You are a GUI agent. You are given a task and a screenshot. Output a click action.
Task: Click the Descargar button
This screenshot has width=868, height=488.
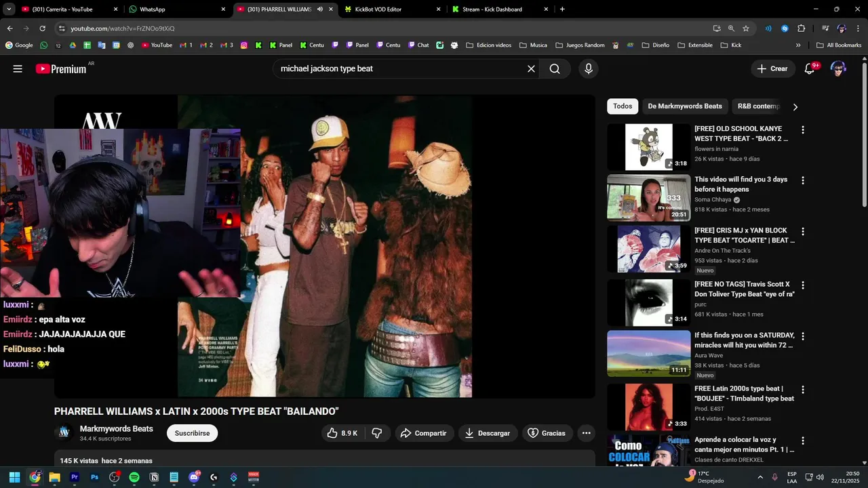(488, 433)
